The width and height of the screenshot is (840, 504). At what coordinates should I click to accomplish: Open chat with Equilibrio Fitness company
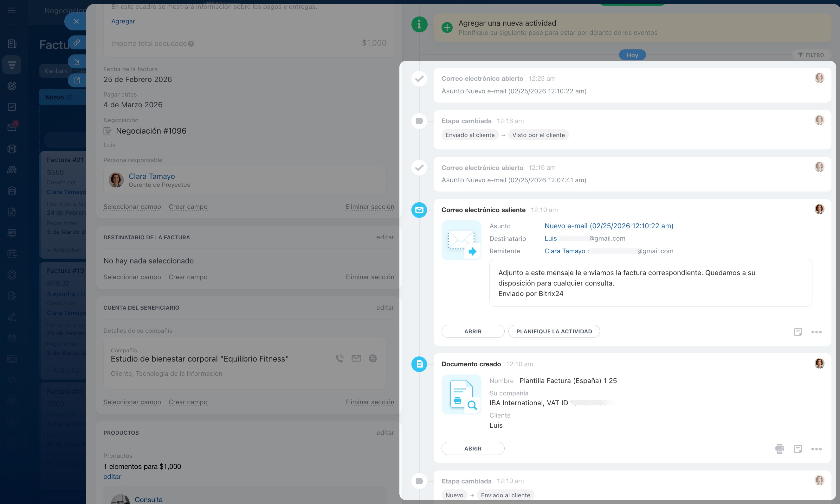click(372, 358)
